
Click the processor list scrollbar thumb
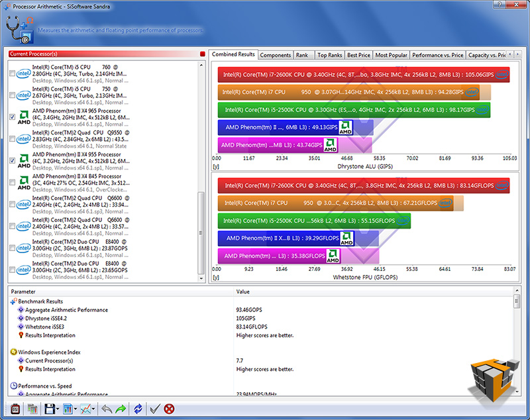point(201,233)
